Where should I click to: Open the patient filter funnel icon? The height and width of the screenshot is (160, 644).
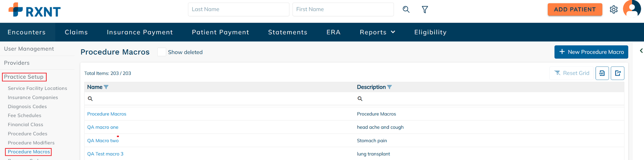click(x=425, y=10)
